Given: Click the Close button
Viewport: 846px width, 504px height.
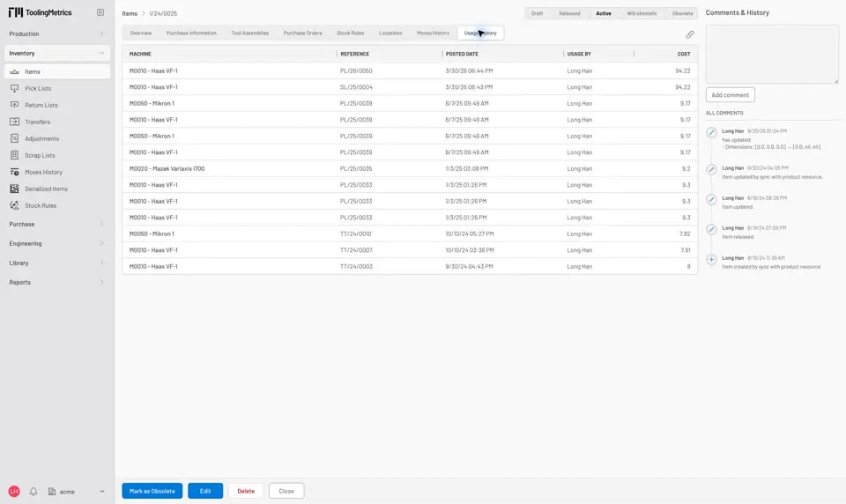Looking at the screenshot, I should point(286,491).
